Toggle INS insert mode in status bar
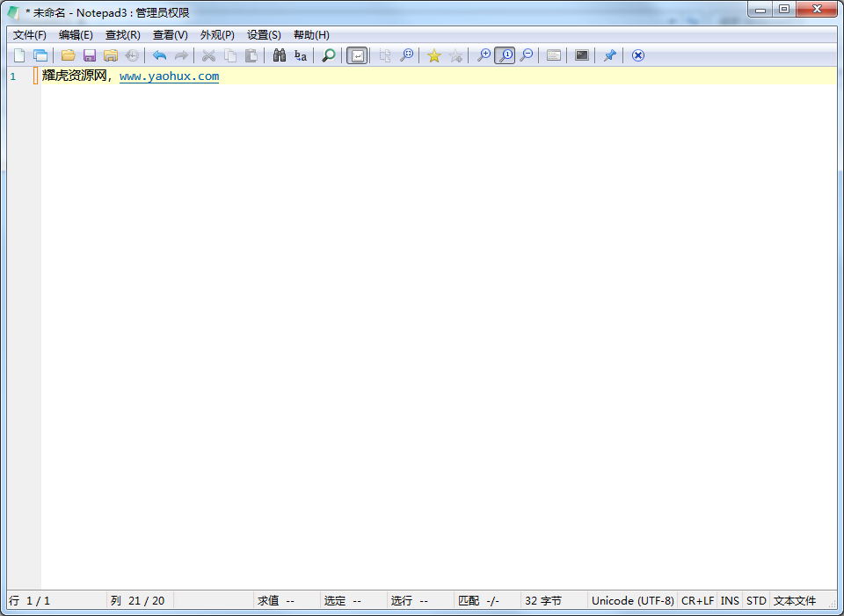Screen dimensions: 844x616 (x=730, y=601)
